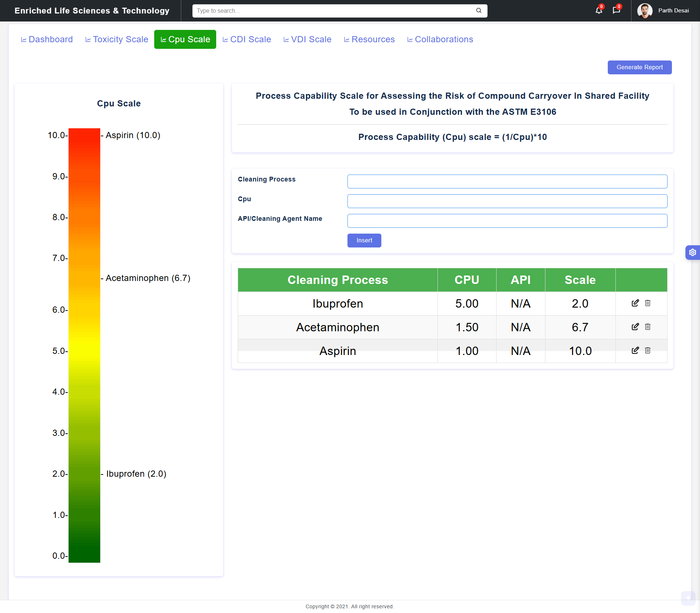700x613 pixels.
Task: Click Parth Desai profile avatar
Action: (645, 11)
